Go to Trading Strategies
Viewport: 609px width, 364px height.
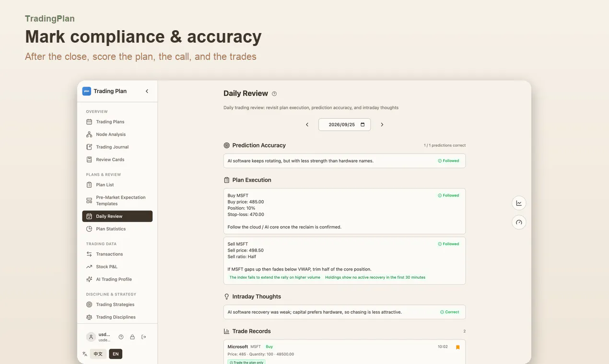pyautogui.click(x=117, y=305)
